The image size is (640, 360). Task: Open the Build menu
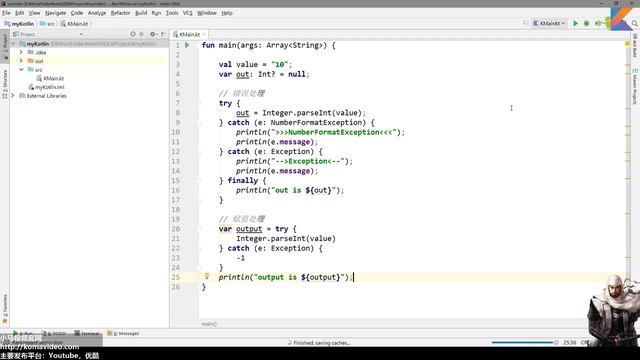pos(141,13)
